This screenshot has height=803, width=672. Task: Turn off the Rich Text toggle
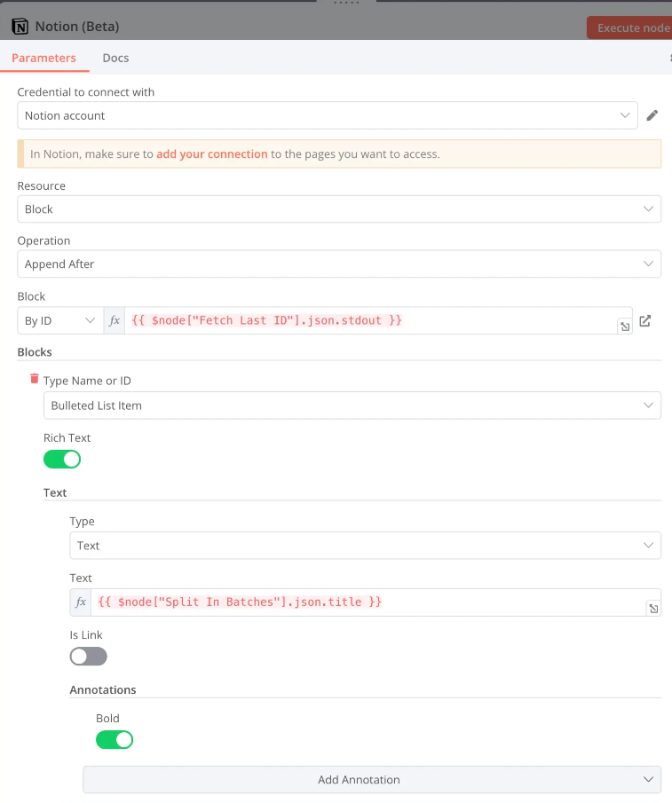click(x=62, y=460)
